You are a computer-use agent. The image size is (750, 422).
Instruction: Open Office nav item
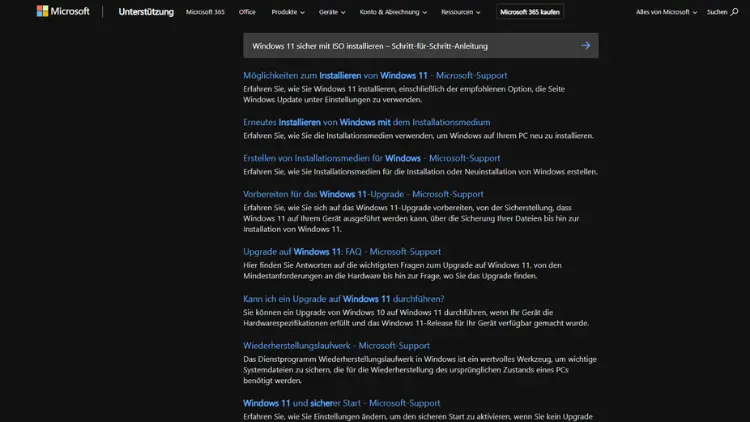(247, 12)
